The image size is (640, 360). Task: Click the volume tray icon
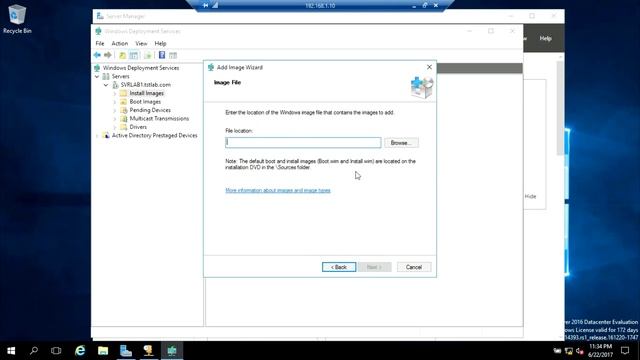[x=580, y=351]
